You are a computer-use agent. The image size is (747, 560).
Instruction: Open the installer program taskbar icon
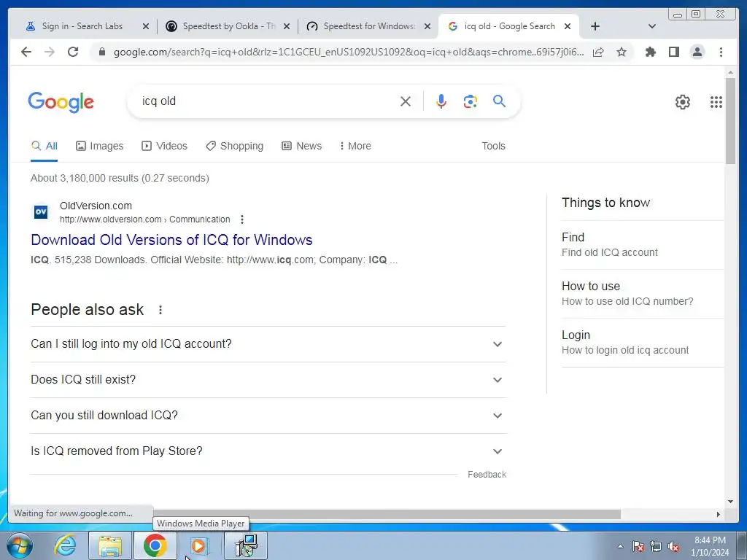[x=246, y=545]
